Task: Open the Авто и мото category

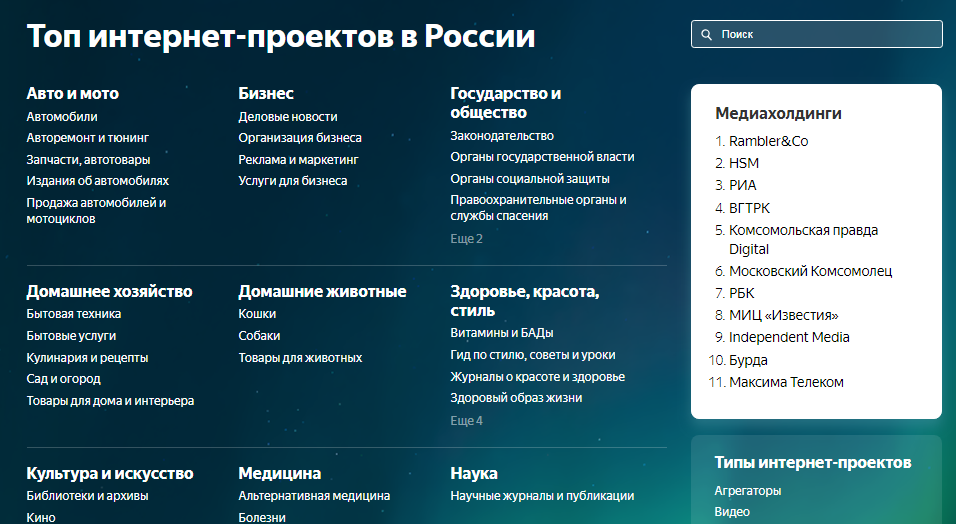Action: pos(72,93)
